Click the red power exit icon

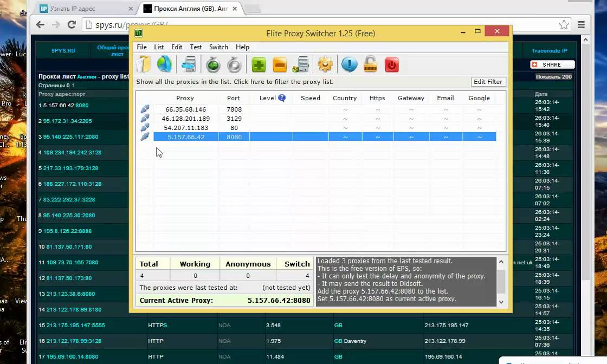pos(392,64)
